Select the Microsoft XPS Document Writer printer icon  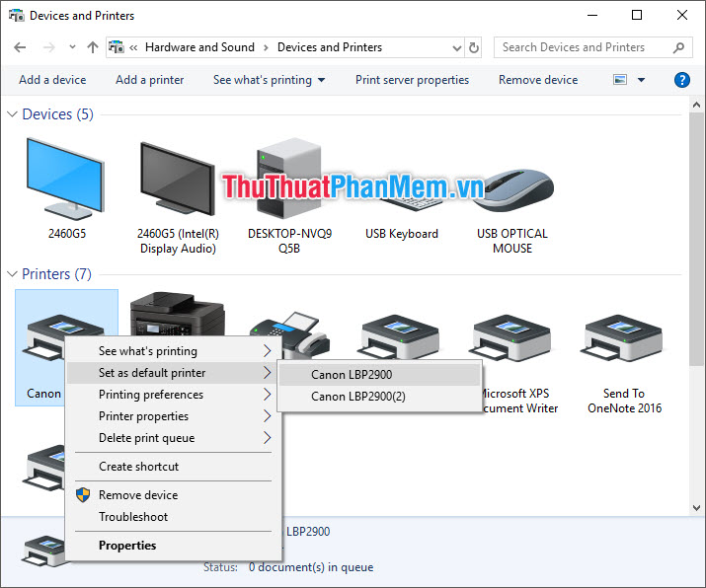511,337
